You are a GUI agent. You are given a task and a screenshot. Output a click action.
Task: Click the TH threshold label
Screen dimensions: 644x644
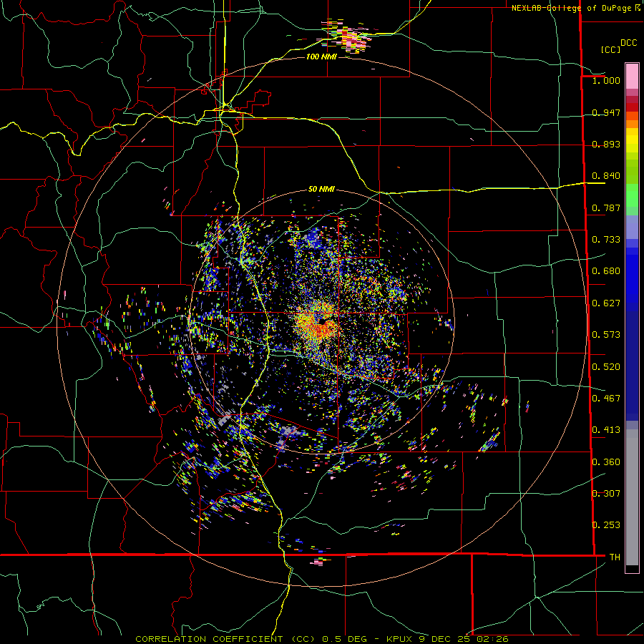615,557
